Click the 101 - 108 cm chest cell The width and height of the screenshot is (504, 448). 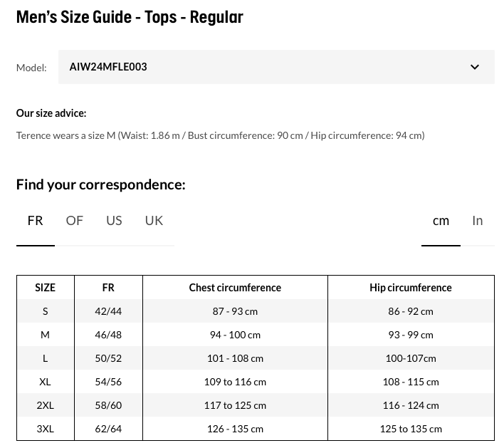pyautogui.click(x=235, y=358)
